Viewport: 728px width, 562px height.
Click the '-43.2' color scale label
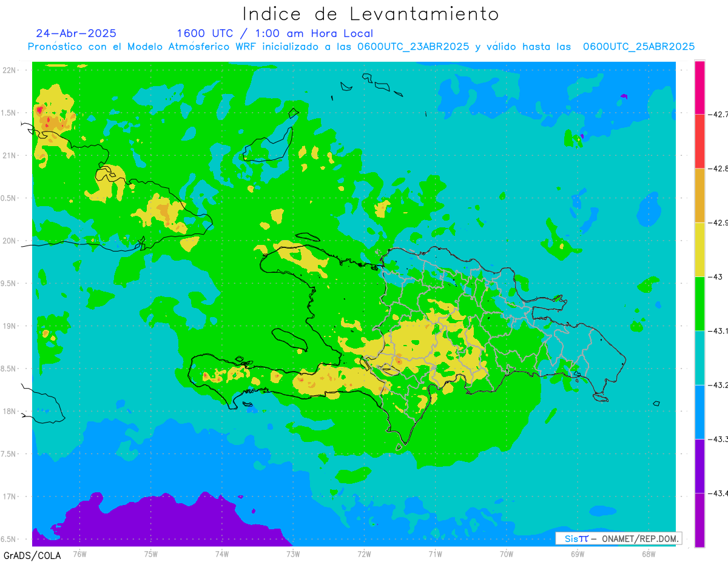click(718, 385)
